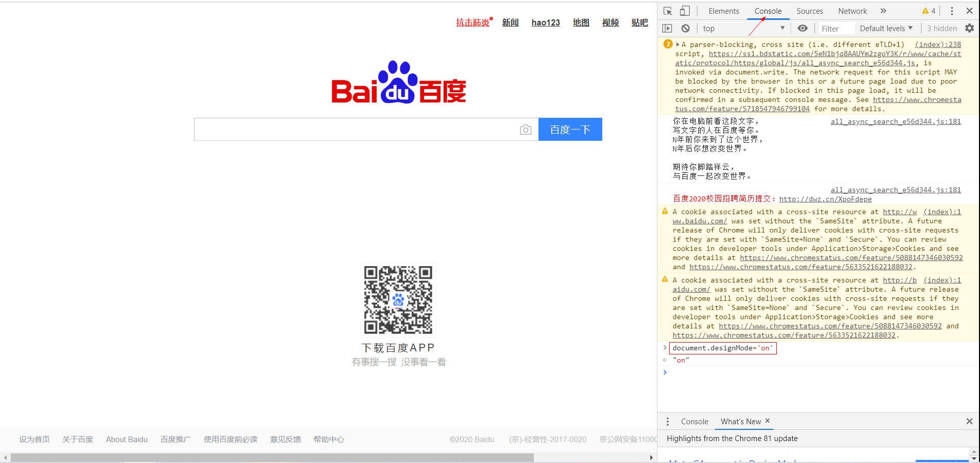This screenshot has height=463, width=980.
Task: Open the DevTools customize three-dot menu
Action: pos(951,10)
